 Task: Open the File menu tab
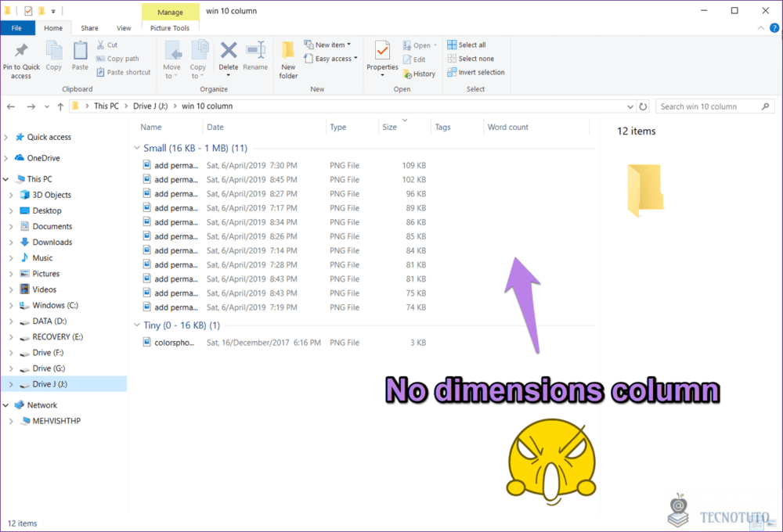pos(17,28)
